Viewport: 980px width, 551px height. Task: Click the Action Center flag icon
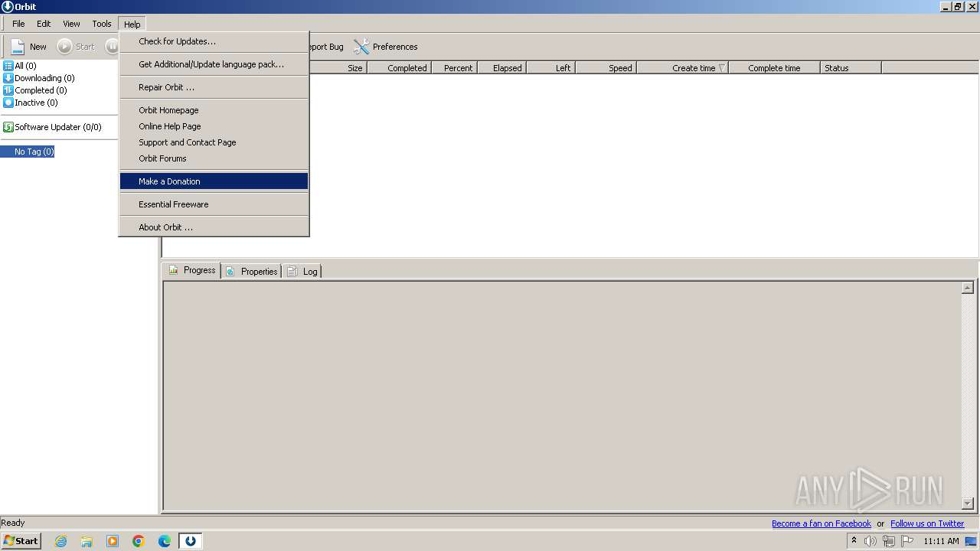click(x=907, y=541)
